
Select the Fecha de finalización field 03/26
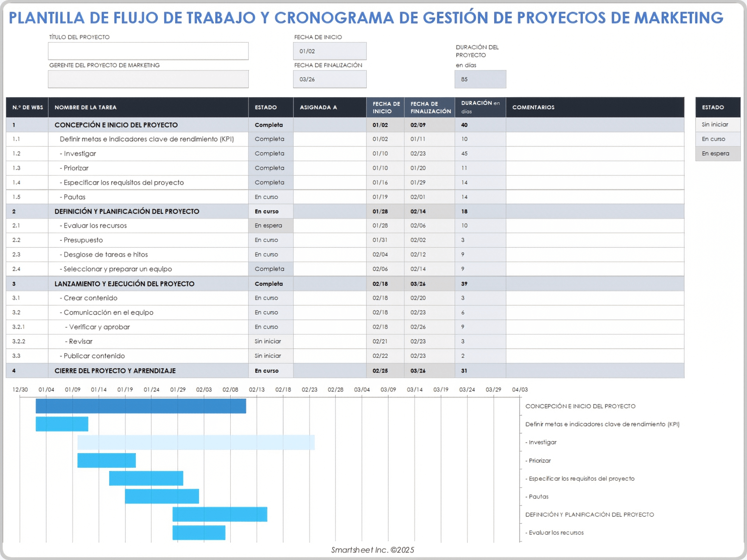[330, 79]
